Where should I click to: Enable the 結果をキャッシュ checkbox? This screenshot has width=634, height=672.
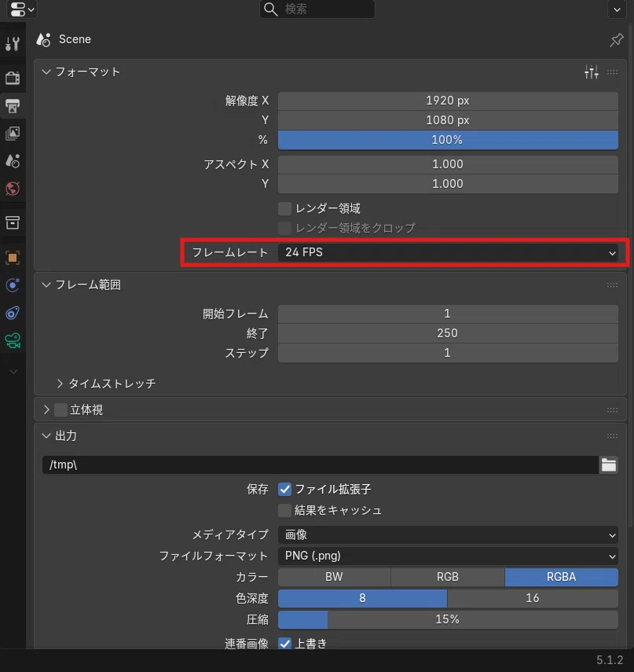click(284, 510)
